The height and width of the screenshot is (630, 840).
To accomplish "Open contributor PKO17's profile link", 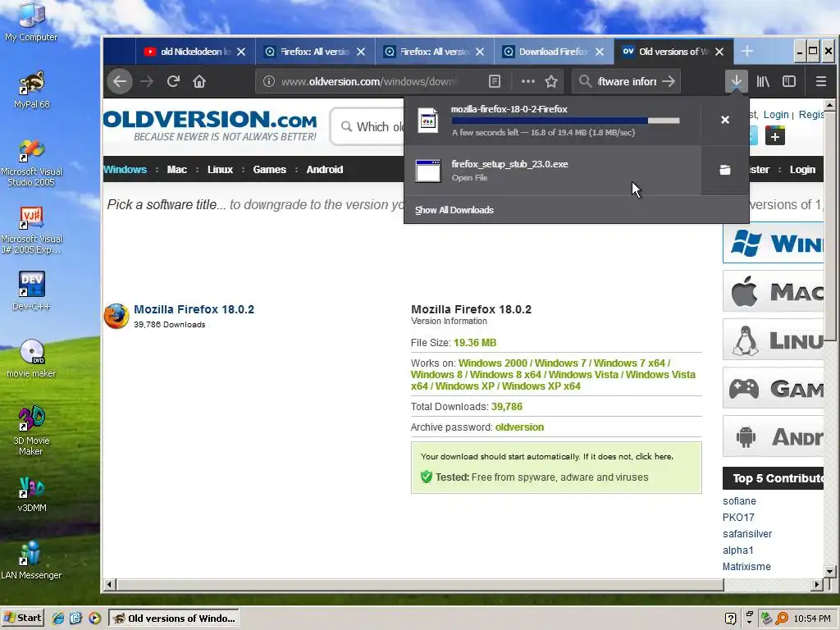I will (x=738, y=518).
